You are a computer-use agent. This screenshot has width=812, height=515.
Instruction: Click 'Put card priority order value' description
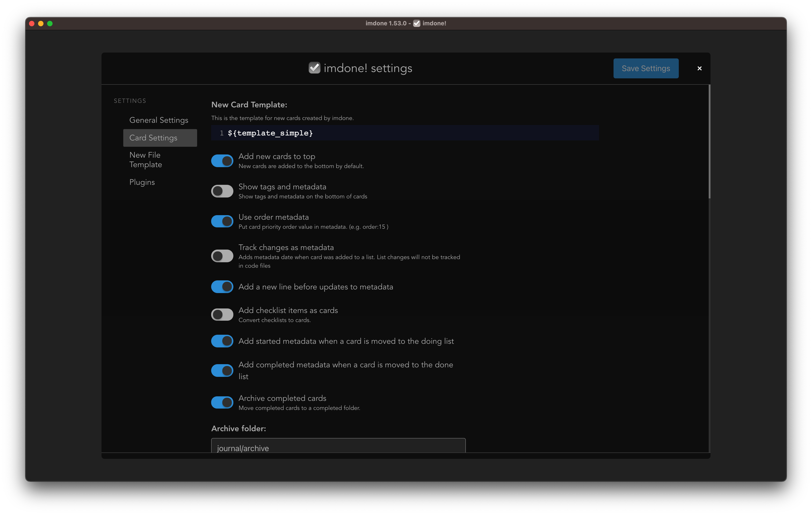click(x=313, y=227)
